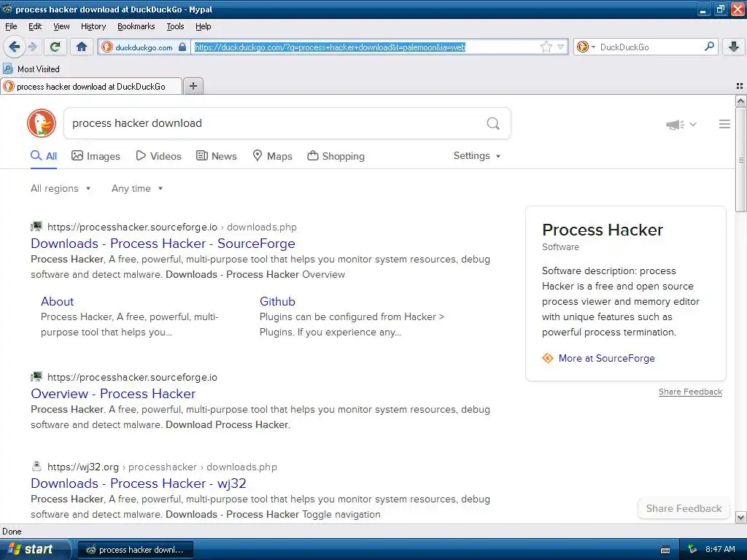Switch to the Images tab
Image resolution: width=747 pixels, height=560 pixels.
[96, 156]
